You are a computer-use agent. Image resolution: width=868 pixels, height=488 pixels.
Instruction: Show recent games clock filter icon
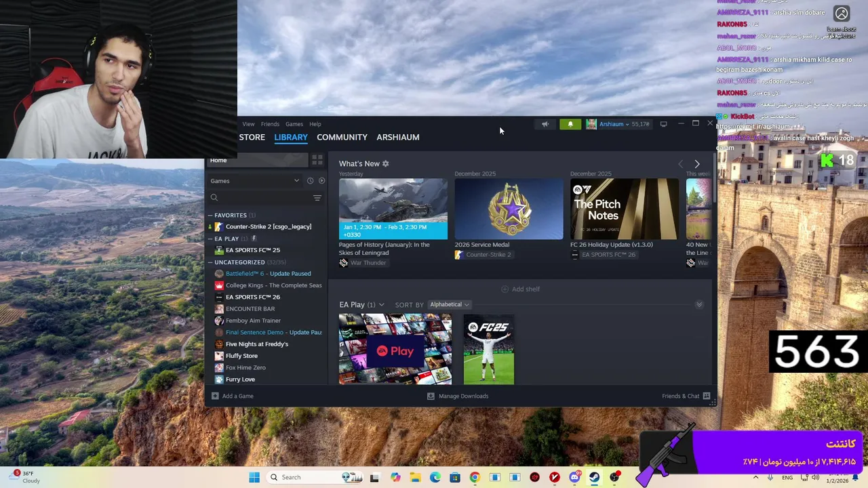click(x=310, y=181)
